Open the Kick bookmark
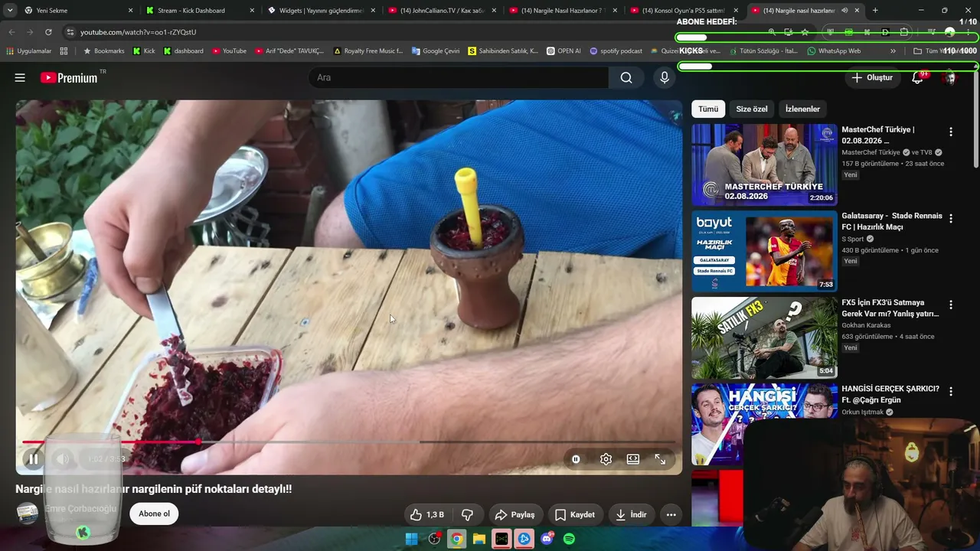The height and width of the screenshot is (551, 980). point(144,51)
